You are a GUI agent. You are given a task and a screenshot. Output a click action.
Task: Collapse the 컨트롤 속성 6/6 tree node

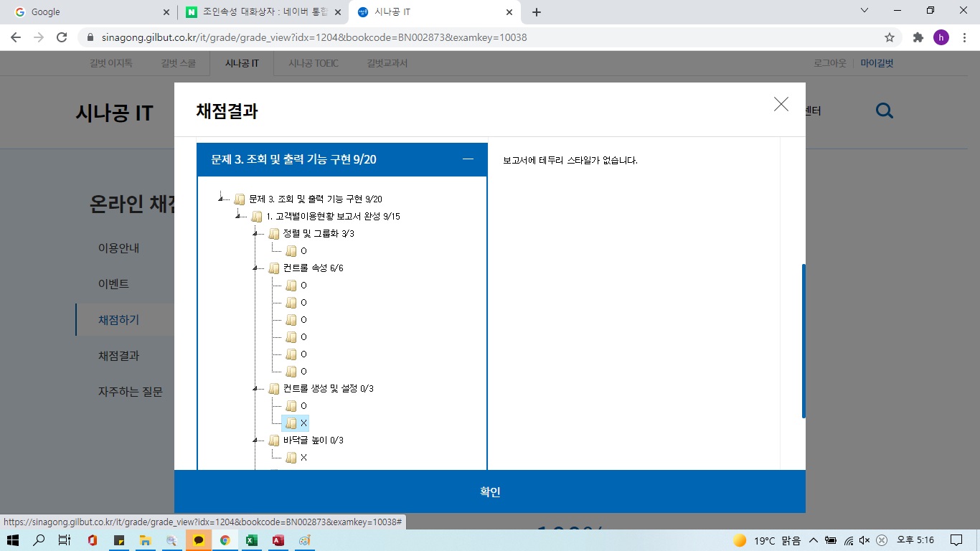pyautogui.click(x=255, y=268)
